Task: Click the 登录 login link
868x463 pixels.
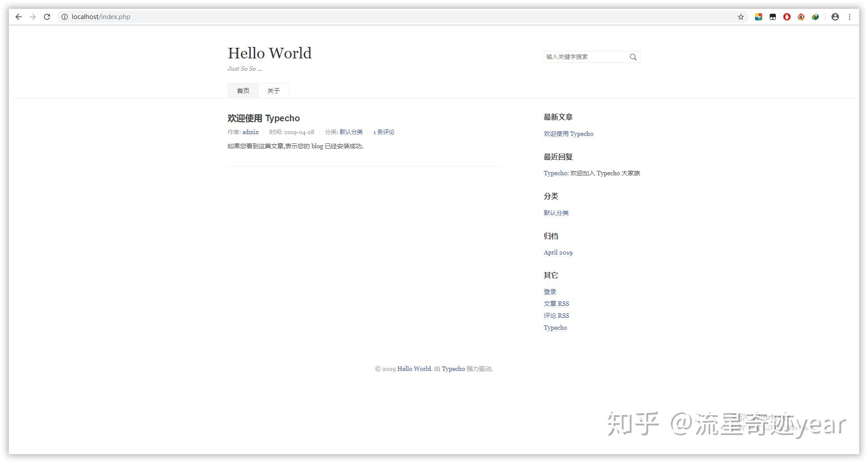Action: (x=550, y=292)
